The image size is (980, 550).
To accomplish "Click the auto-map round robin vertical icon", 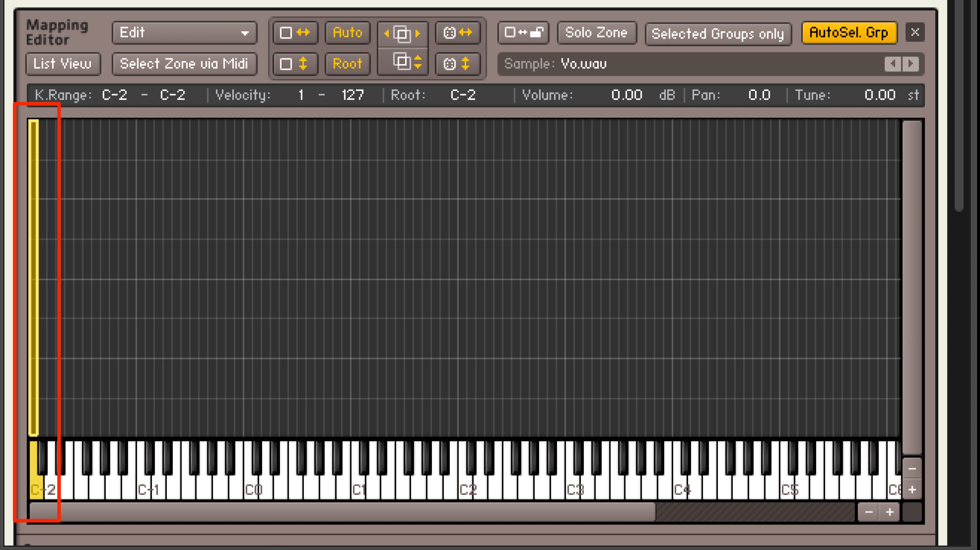I will click(x=458, y=64).
